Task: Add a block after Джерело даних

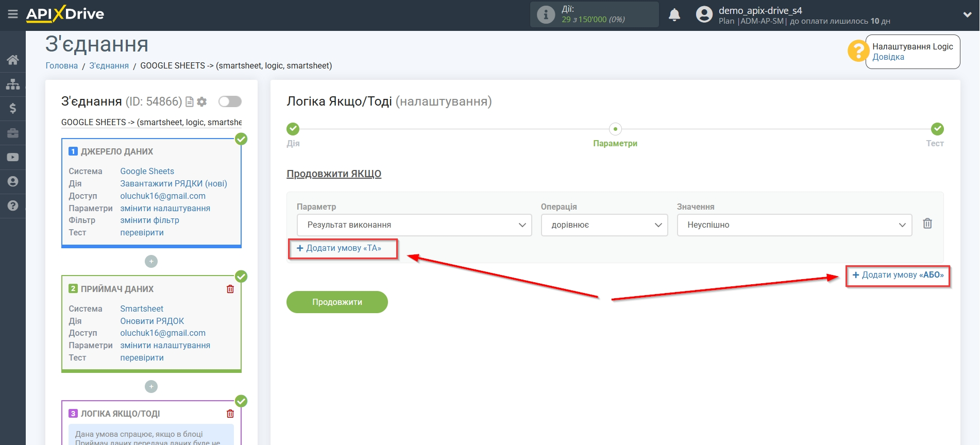Action: (151, 262)
